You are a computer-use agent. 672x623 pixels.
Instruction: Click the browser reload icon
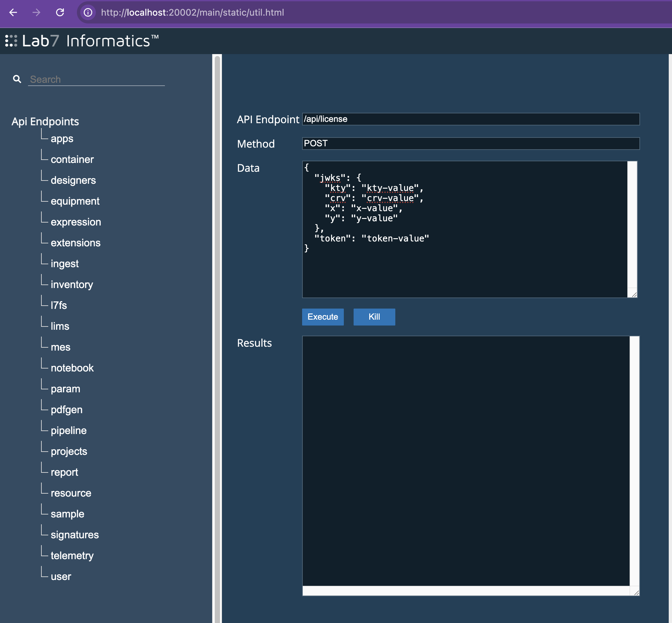pyautogui.click(x=60, y=12)
